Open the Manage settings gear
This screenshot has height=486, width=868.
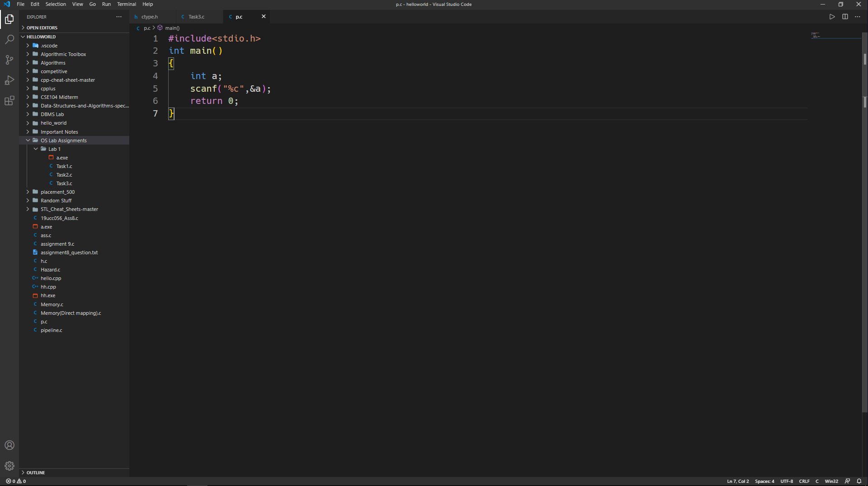pos(9,466)
